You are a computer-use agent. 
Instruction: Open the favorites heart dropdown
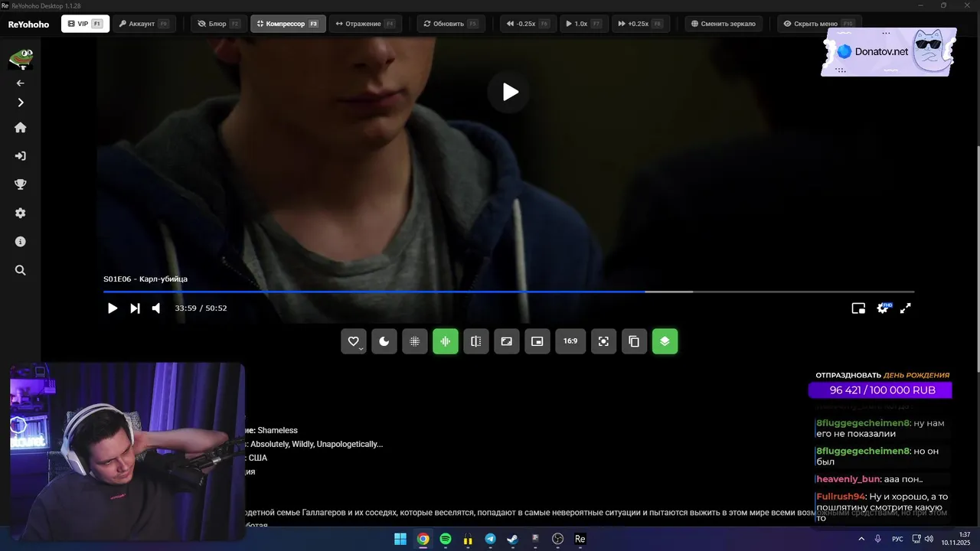tap(354, 341)
